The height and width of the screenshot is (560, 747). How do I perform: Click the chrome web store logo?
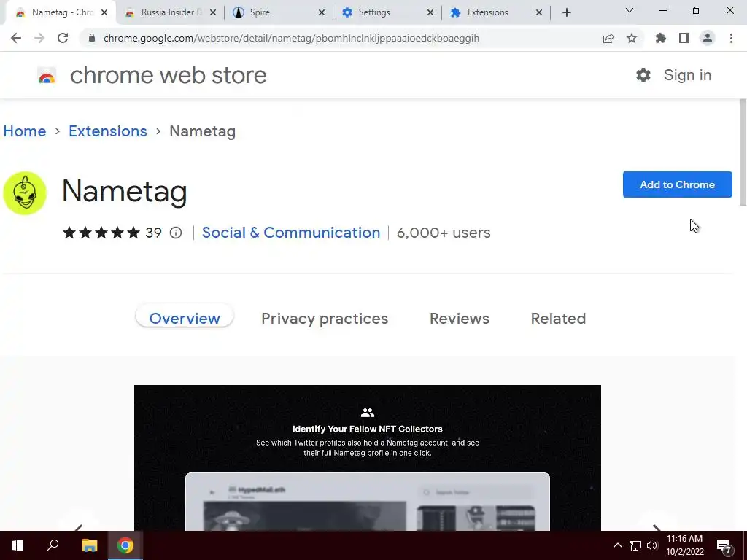47,76
